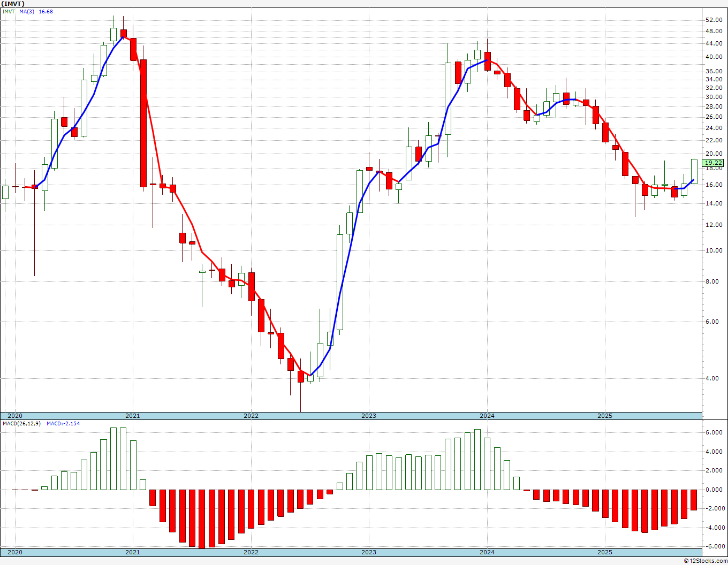Select the 4.00 price axis label
728x565 pixels.
tap(712, 378)
